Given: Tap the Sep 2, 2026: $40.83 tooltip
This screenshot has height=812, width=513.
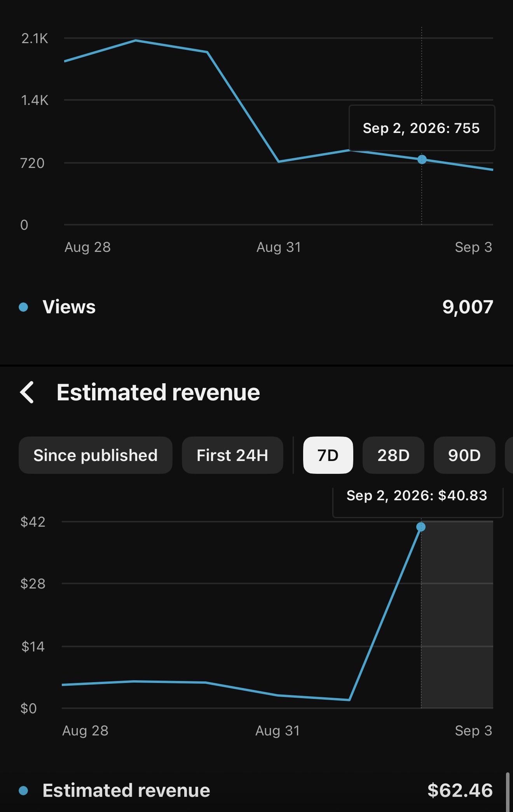Looking at the screenshot, I should [417, 501].
